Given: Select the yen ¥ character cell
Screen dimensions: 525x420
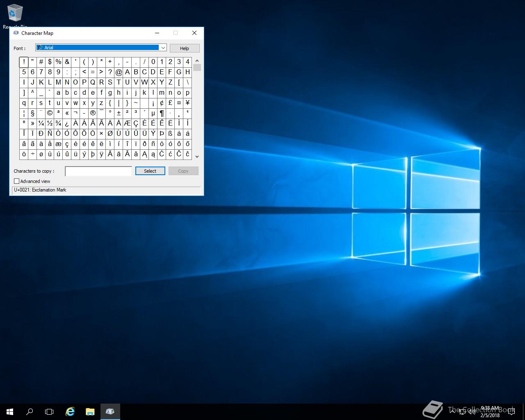Looking at the screenshot, I should 187,103.
